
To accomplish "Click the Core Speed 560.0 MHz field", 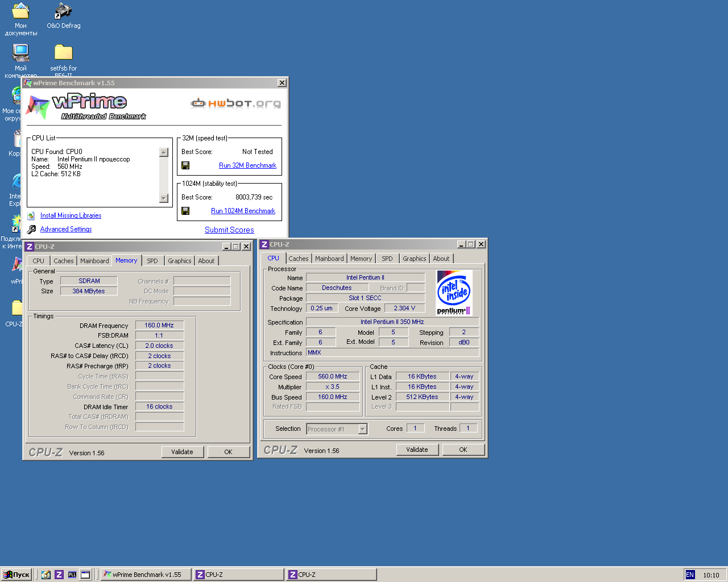I will pyautogui.click(x=333, y=376).
